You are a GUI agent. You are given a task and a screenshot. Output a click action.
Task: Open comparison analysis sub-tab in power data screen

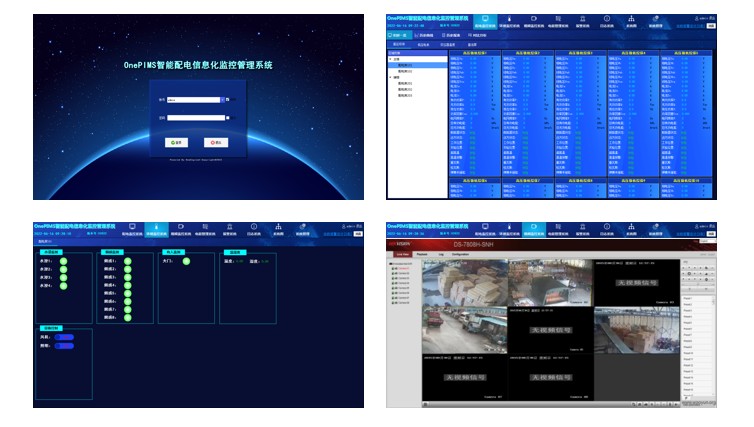[x=477, y=35]
